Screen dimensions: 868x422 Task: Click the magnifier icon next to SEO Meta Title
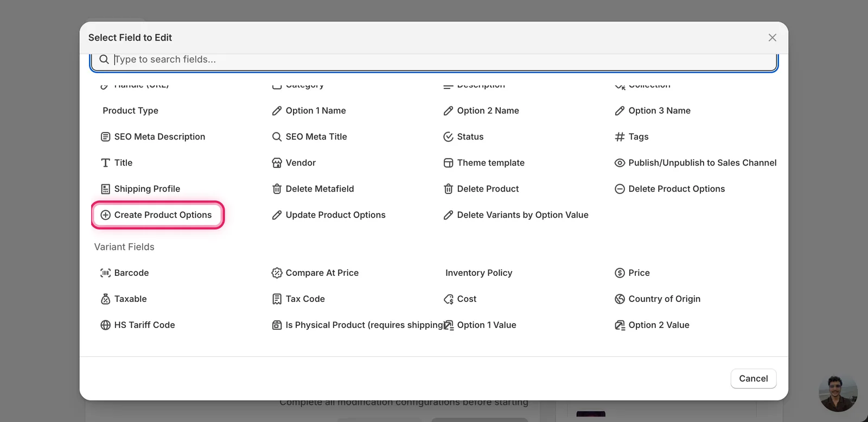(x=277, y=137)
